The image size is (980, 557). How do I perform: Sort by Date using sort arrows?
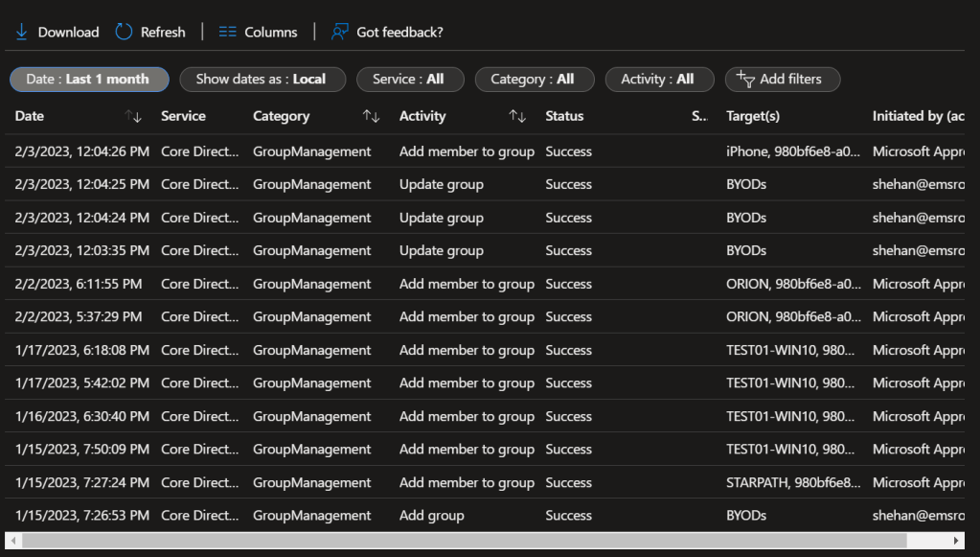[x=133, y=116]
